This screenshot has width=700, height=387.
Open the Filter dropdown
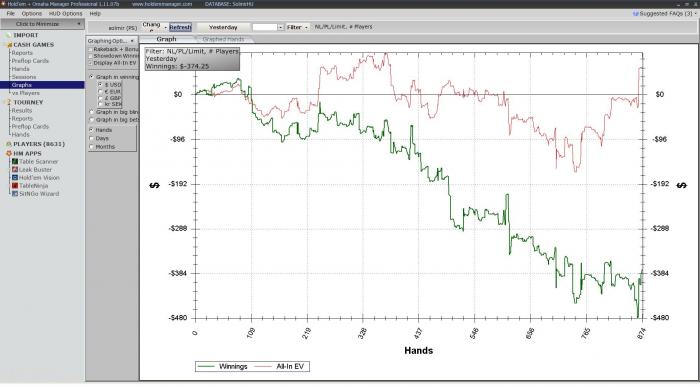[x=297, y=27]
